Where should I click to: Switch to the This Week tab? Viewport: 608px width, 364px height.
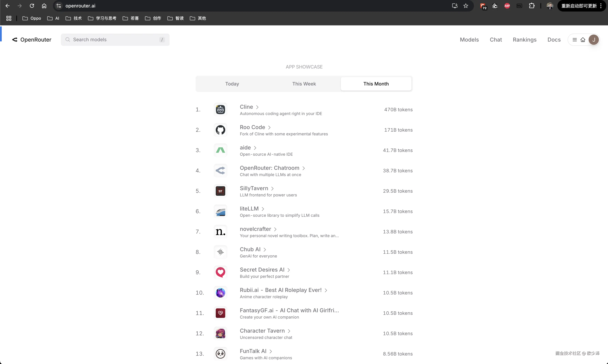[x=304, y=84]
